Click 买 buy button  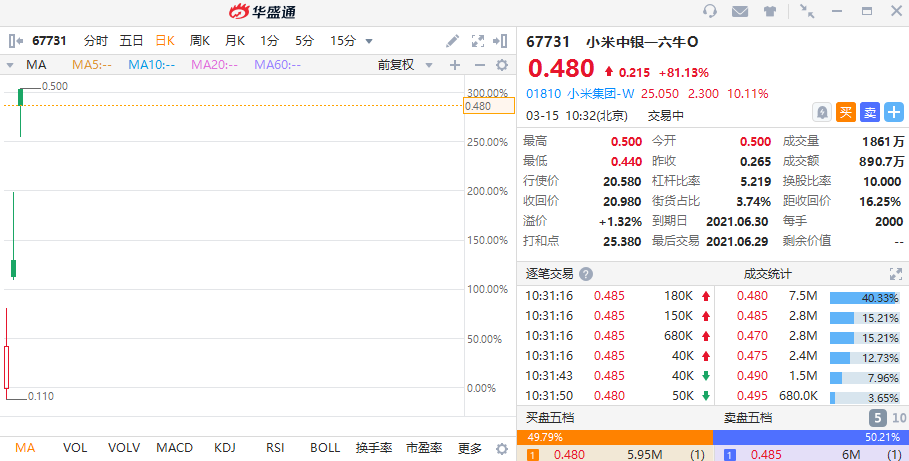coord(846,112)
